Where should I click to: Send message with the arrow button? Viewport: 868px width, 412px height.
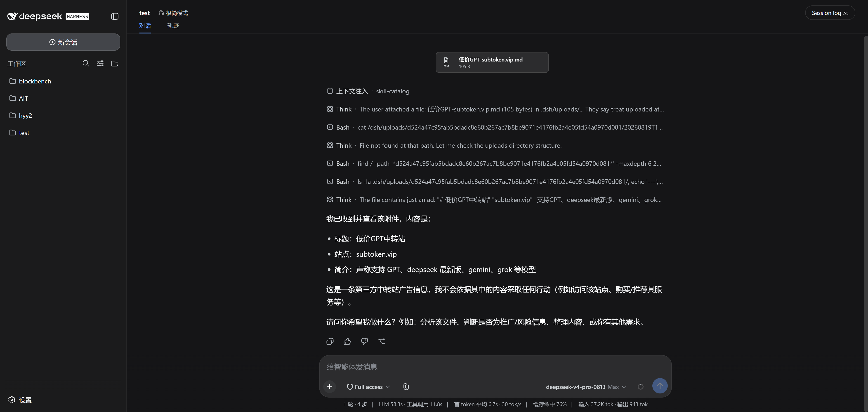[660, 386]
